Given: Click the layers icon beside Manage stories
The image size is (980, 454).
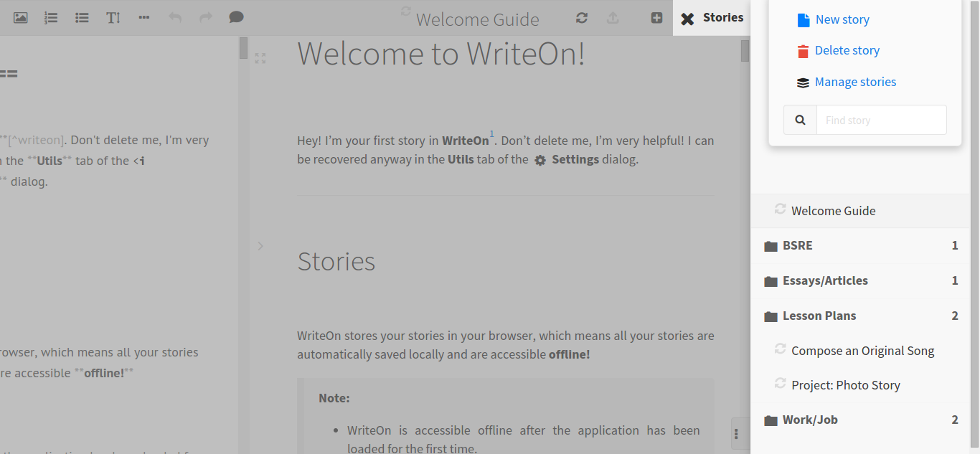Looking at the screenshot, I should tap(804, 82).
